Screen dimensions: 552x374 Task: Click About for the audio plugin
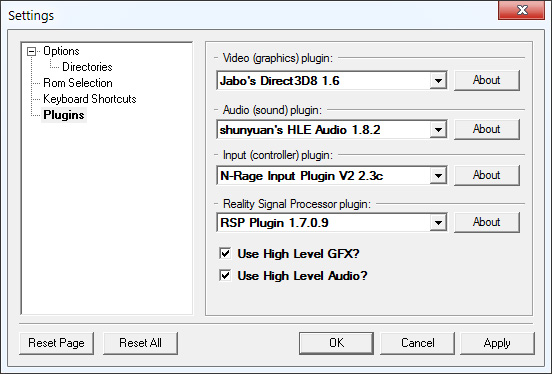pyautogui.click(x=487, y=129)
